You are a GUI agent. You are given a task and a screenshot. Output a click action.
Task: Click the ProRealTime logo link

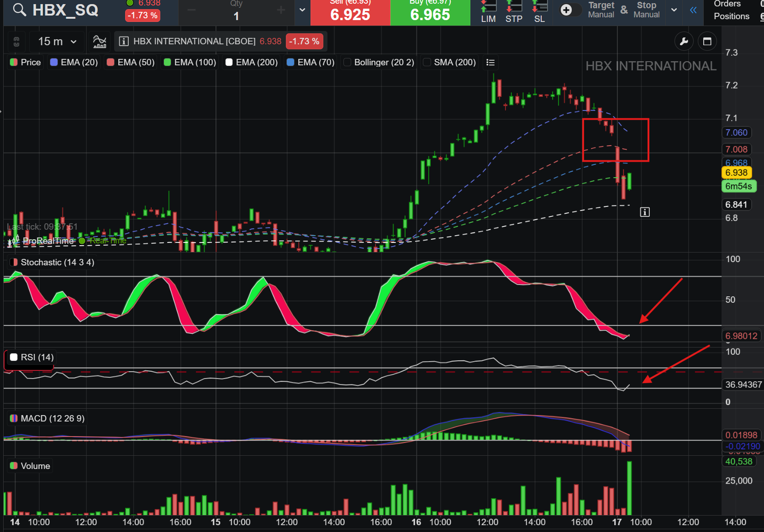(x=48, y=241)
